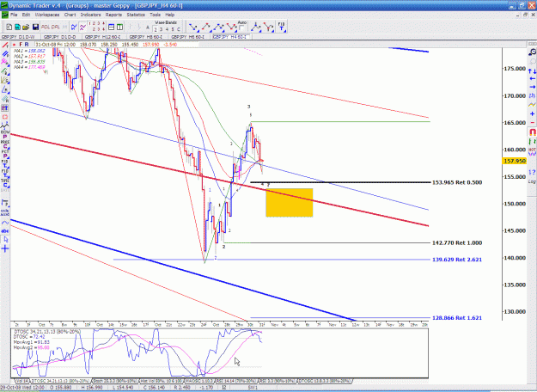Select the red rectangle drawing tool
This screenshot has width=537, height=392.
[x=5, y=117]
